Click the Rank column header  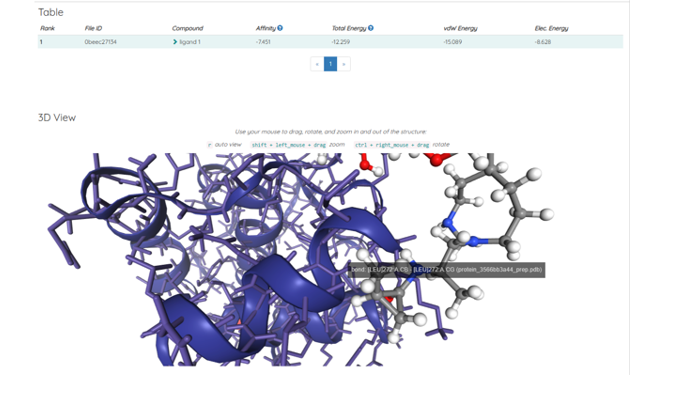point(47,28)
